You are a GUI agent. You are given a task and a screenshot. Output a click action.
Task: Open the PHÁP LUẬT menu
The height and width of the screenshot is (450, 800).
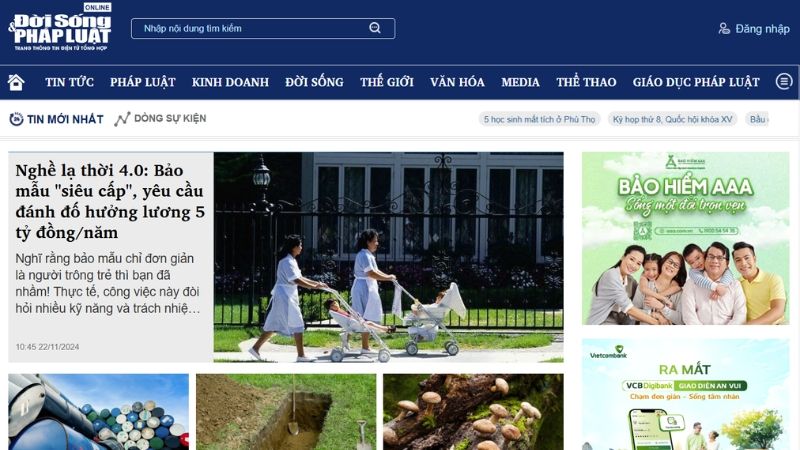[142, 82]
